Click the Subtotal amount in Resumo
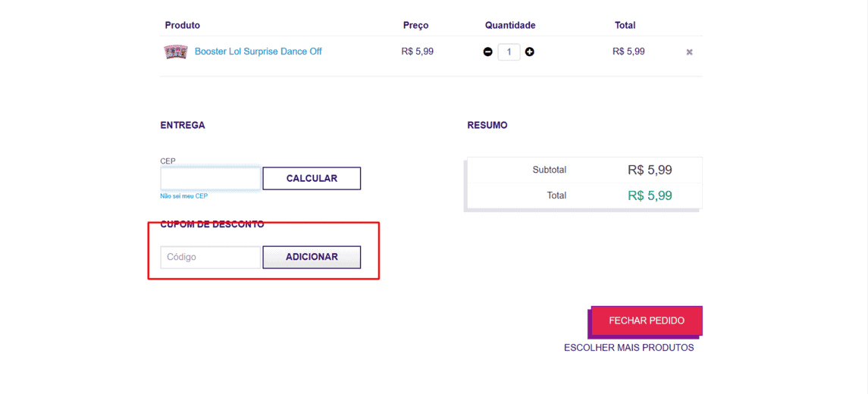Screen dimensions: 868x394 pyautogui.click(x=650, y=170)
